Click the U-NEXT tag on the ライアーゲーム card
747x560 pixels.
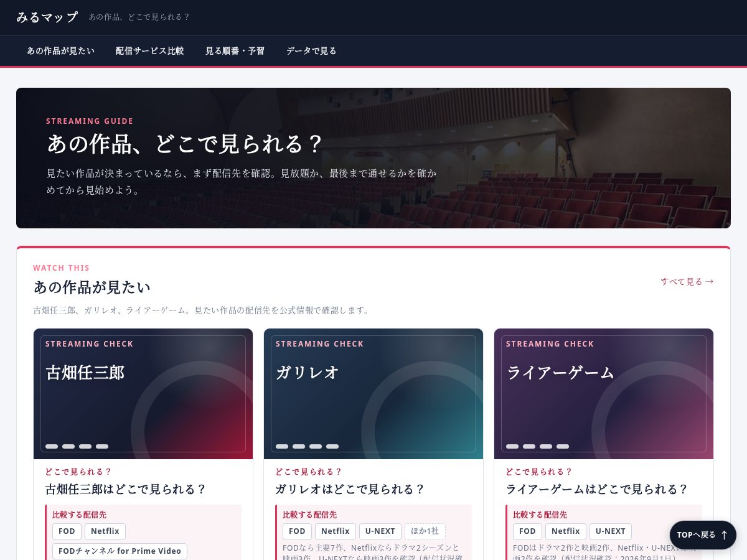click(611, 531)
